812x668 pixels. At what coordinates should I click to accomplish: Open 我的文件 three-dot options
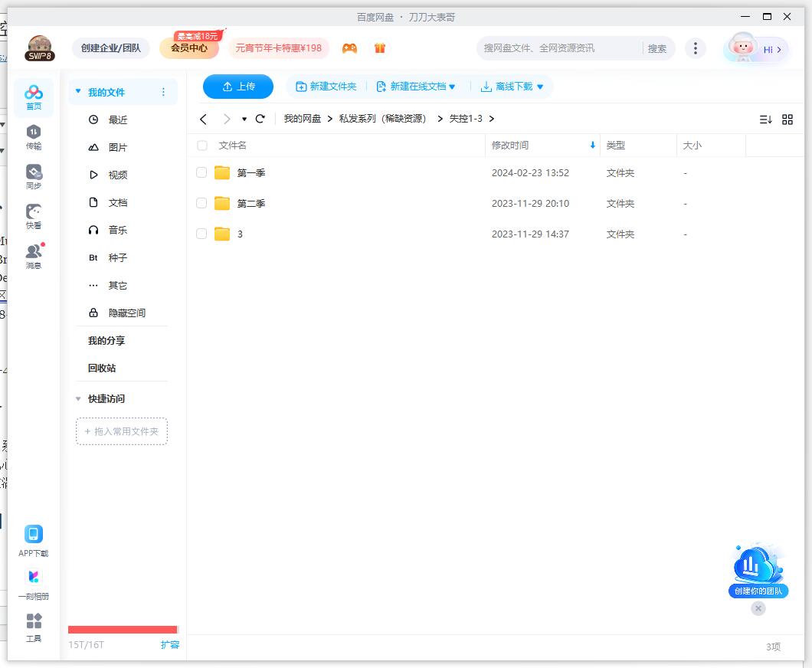[163, 92]
